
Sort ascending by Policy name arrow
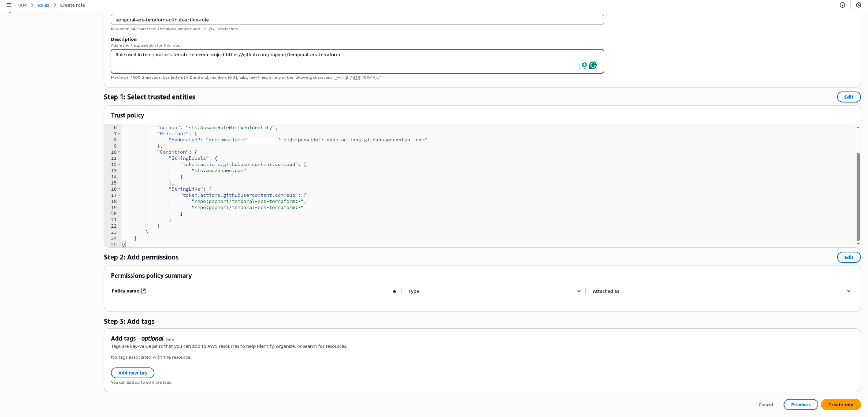tap(394, 291)
